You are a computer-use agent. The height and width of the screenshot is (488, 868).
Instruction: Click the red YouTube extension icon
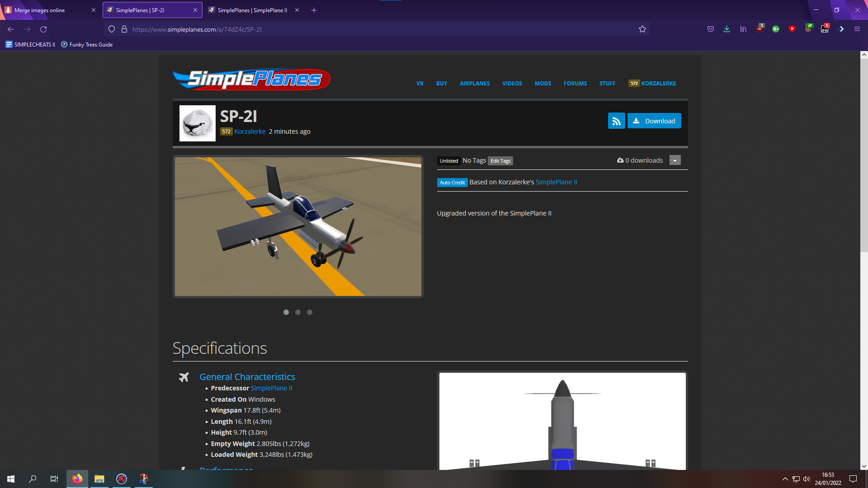pos(792,29)
